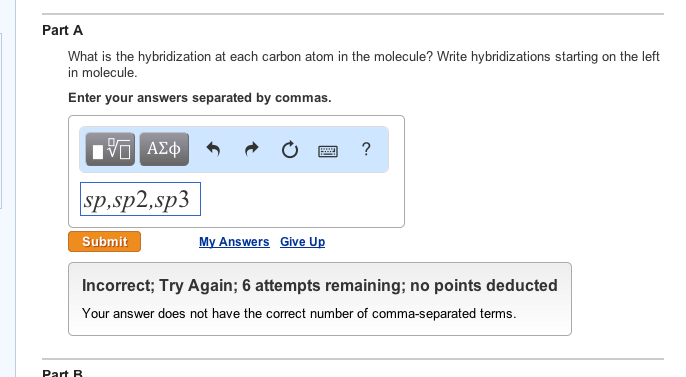Click inside the sp,sp2,sp3 answer field
This screenshot has height=377, width=686.
(140, 199)
